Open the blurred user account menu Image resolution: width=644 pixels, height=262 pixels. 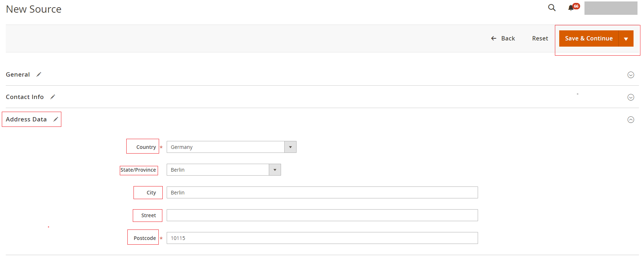pyautogui.click(x=610, y=8)
